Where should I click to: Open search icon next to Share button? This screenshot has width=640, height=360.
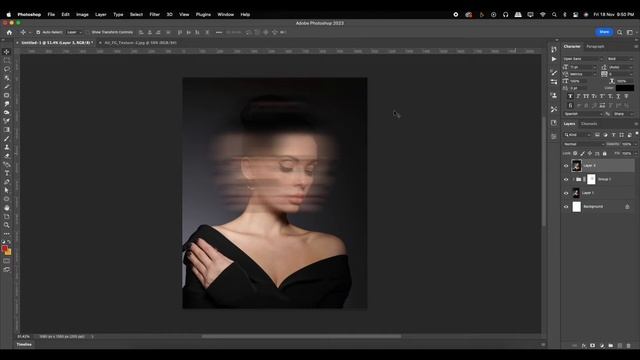point(620,32)
